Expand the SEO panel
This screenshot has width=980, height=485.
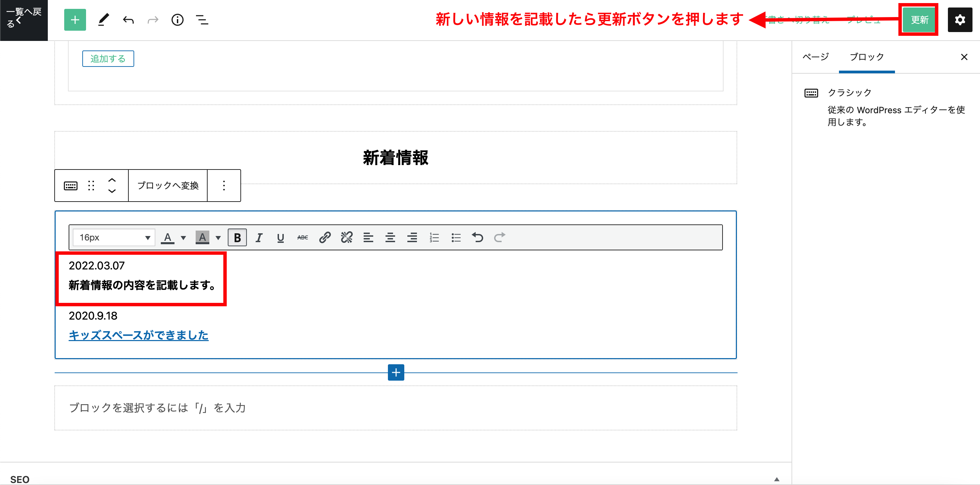pyautogui.click(x=776, y=479)
